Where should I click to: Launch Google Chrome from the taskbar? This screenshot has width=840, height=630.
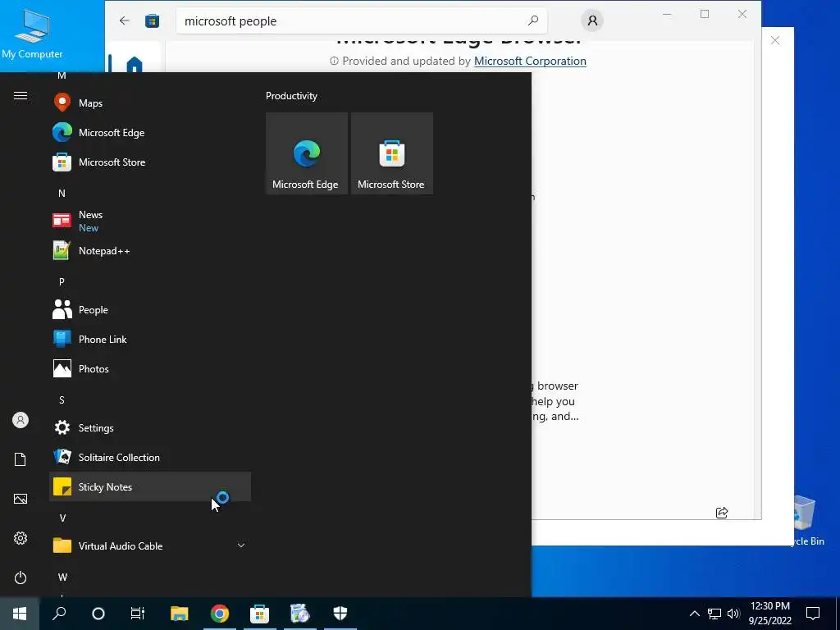[220, 614]
